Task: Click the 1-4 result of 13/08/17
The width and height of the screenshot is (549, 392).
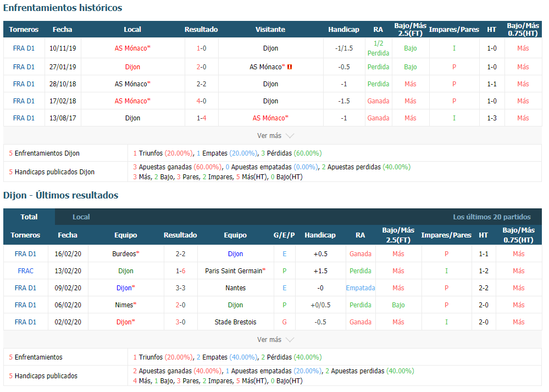Action: pyautogui.click(x=201, y=118)
